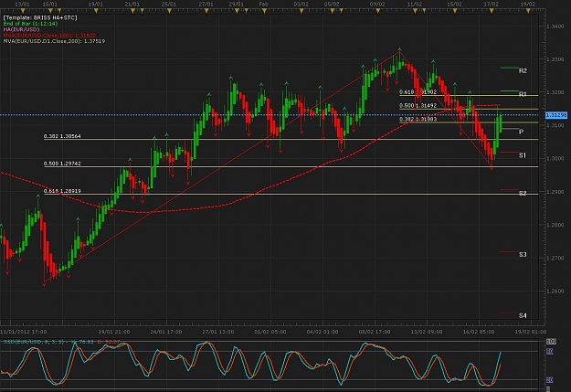Click the "0.382 1.31083" retracement label
This screenshot has height=392, width=571.
pos(418,119)
